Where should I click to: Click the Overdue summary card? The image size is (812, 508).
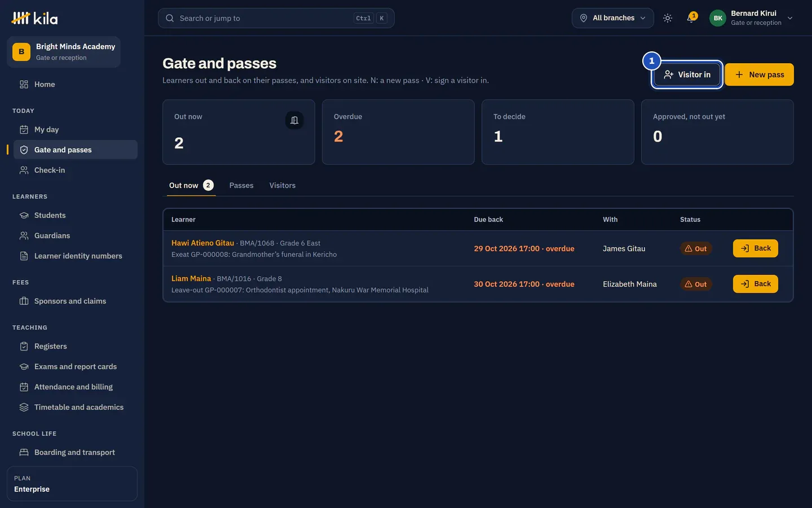[x=398, y=132]
